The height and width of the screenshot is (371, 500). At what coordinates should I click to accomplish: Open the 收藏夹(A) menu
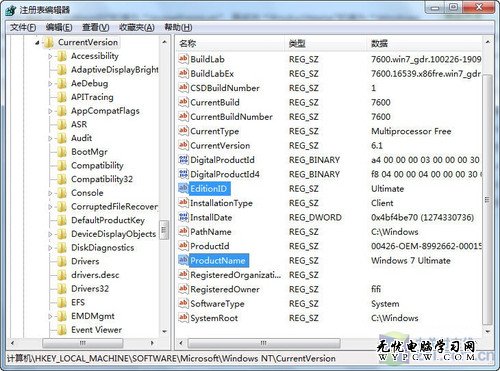(137, 27)
